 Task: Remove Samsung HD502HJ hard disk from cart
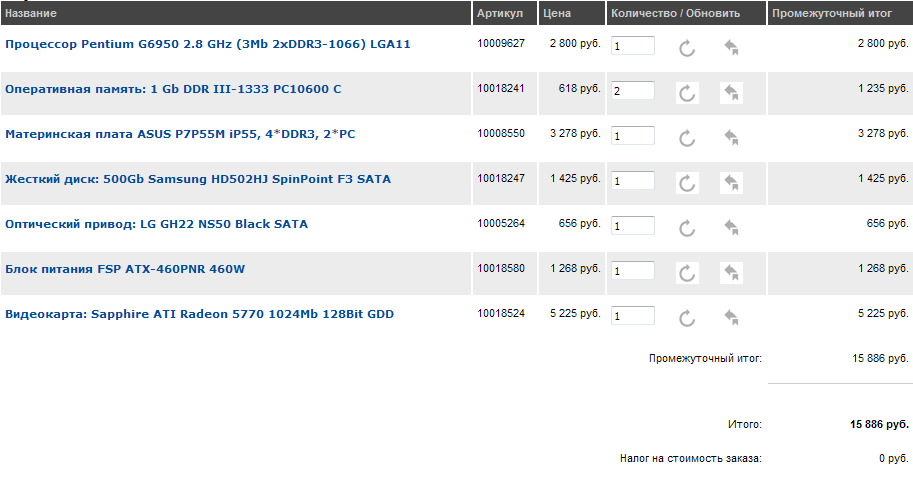click(x=731, y=183)
